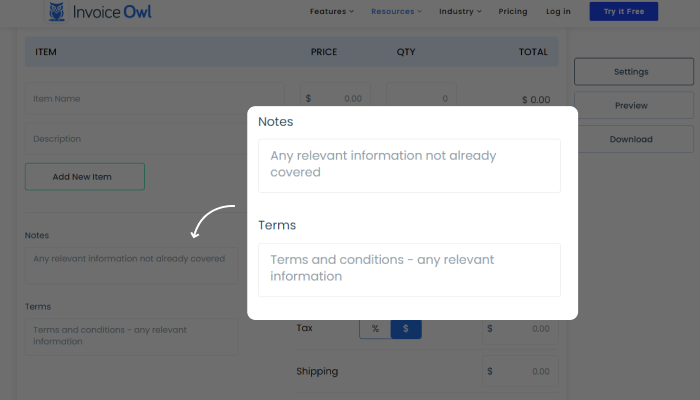
Task: Go to the Pricing page
Action: 513,12
